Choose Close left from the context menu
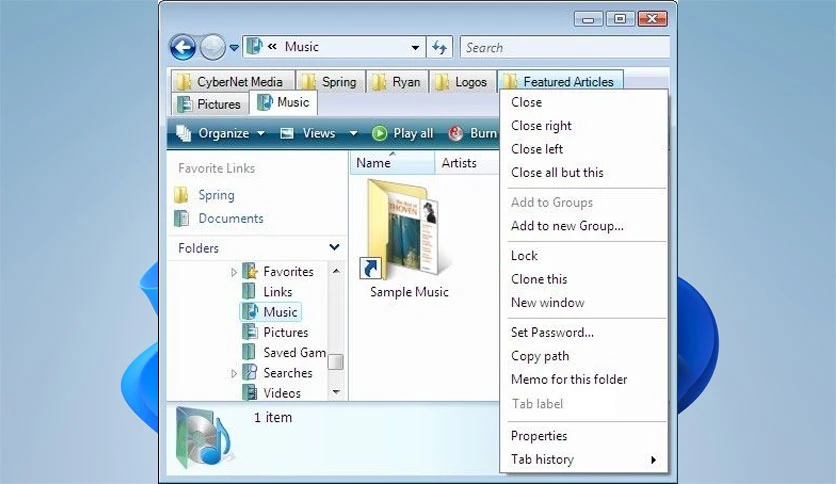The image size is (836, 484). coord(584,149)
